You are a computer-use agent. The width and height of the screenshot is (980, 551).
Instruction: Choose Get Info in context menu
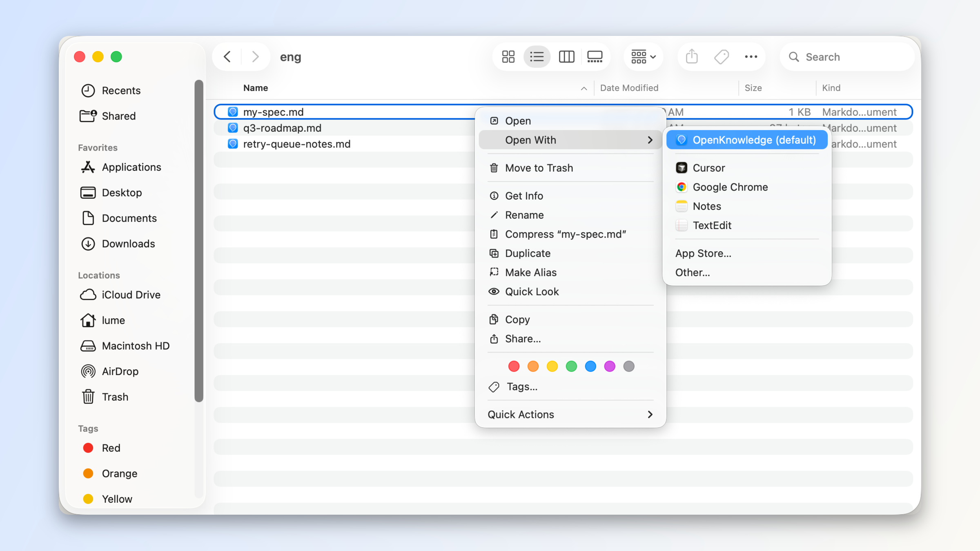(x=570, y=196)
